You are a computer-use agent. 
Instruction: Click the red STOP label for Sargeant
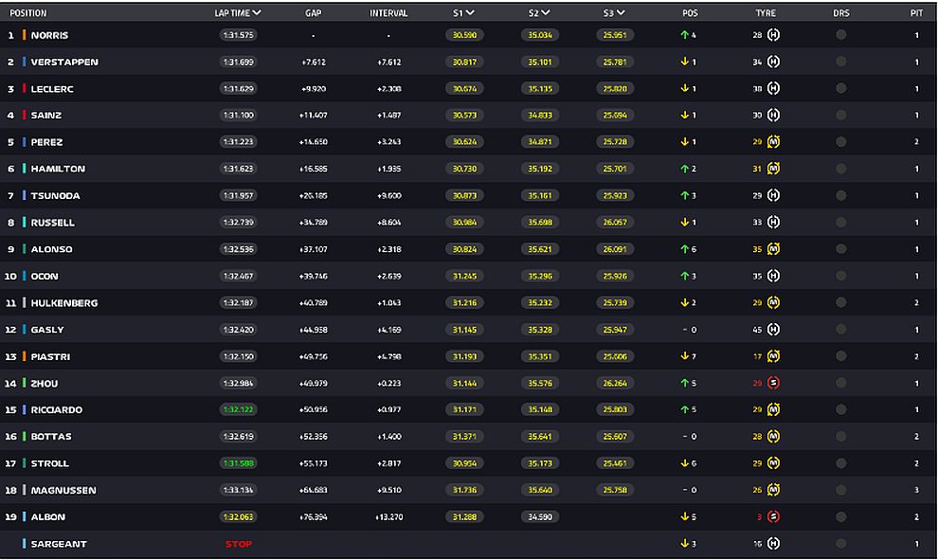coord(239,544)
